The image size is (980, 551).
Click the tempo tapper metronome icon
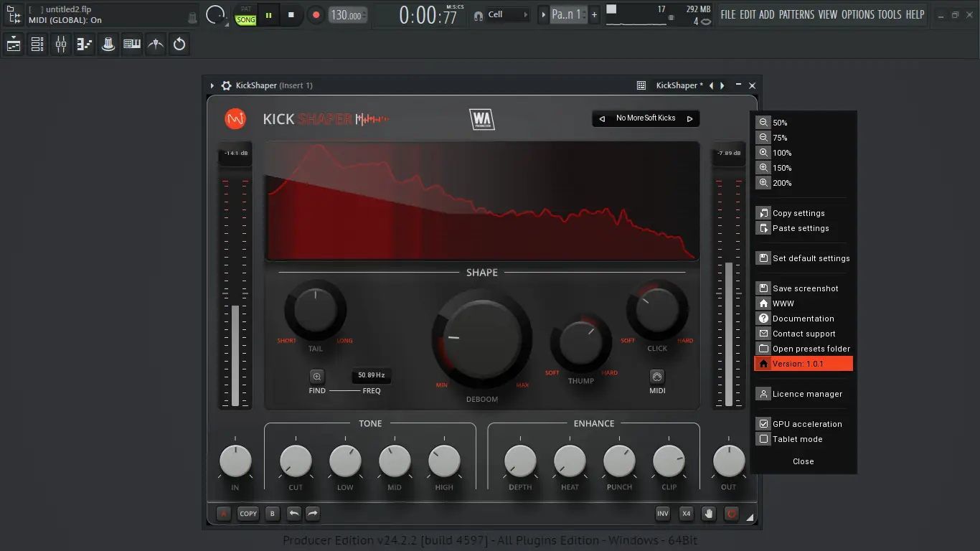156,44
